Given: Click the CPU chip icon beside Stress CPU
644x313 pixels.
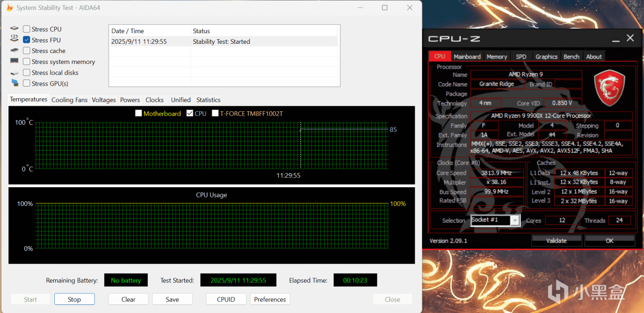Looking at the screenshot, I should pos(14,29).
